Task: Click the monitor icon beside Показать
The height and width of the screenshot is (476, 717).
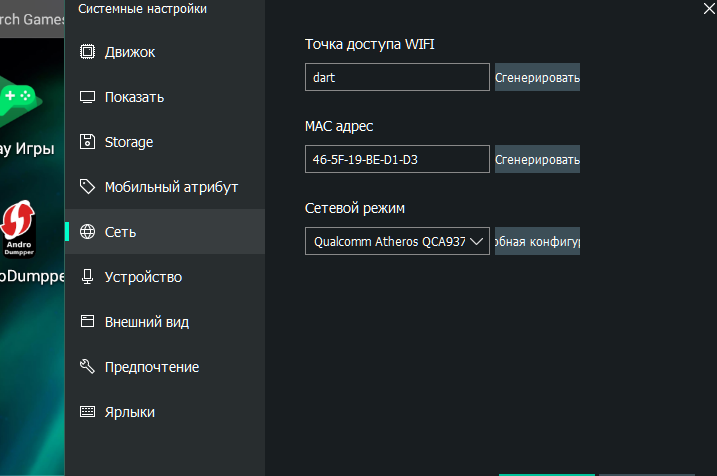Action: 87,97
